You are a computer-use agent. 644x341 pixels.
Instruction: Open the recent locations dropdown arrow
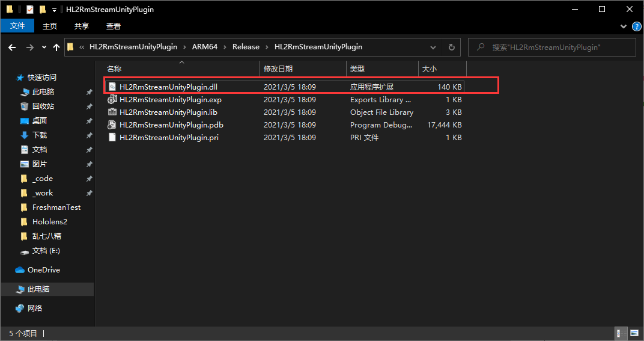[x=44, y=48]
